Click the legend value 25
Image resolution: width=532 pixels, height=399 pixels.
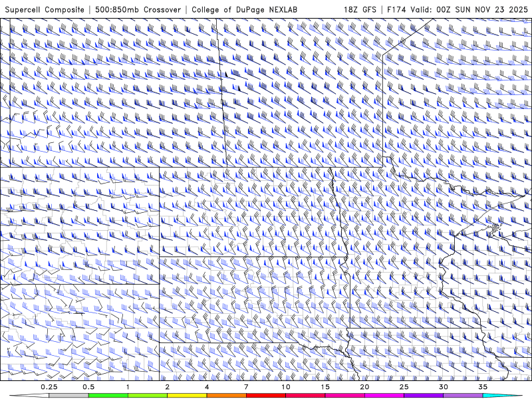[x=404, y=387]
